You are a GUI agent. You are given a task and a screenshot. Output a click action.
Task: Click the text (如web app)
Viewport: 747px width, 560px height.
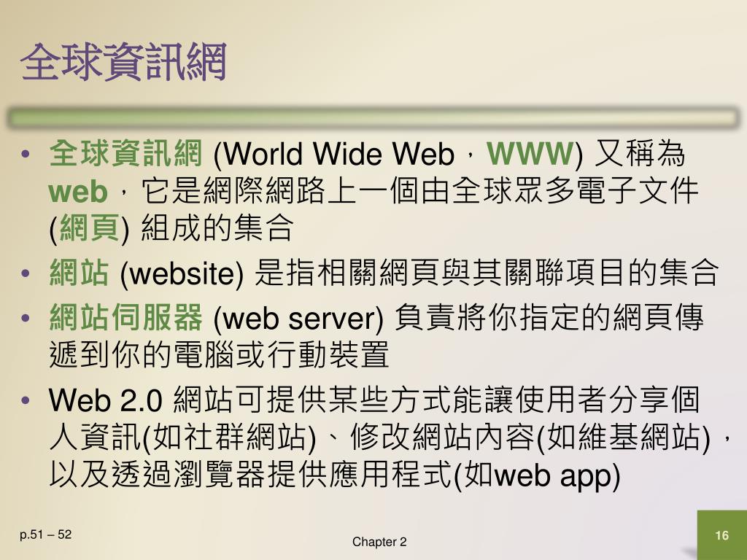pyautogui.click(x=537, y=475)
